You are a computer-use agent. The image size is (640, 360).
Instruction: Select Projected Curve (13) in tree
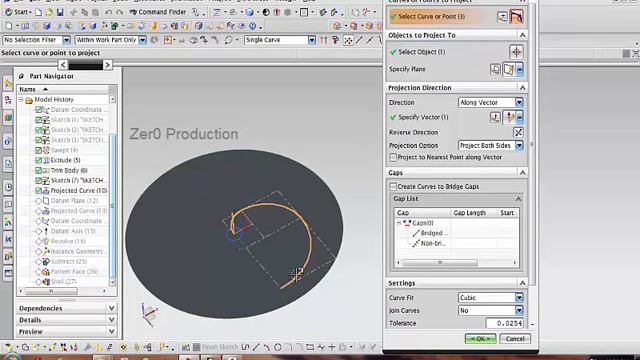click(78, 211)
